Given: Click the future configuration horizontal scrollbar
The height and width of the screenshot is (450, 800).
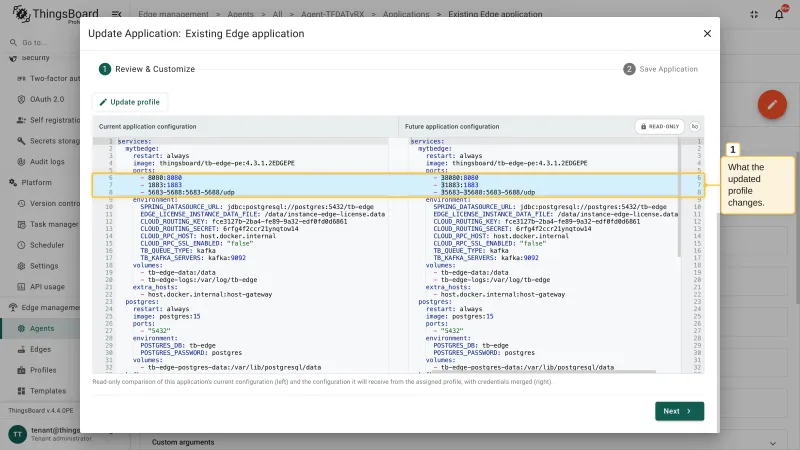Looking at the screenshot, I should click(543, 372).
